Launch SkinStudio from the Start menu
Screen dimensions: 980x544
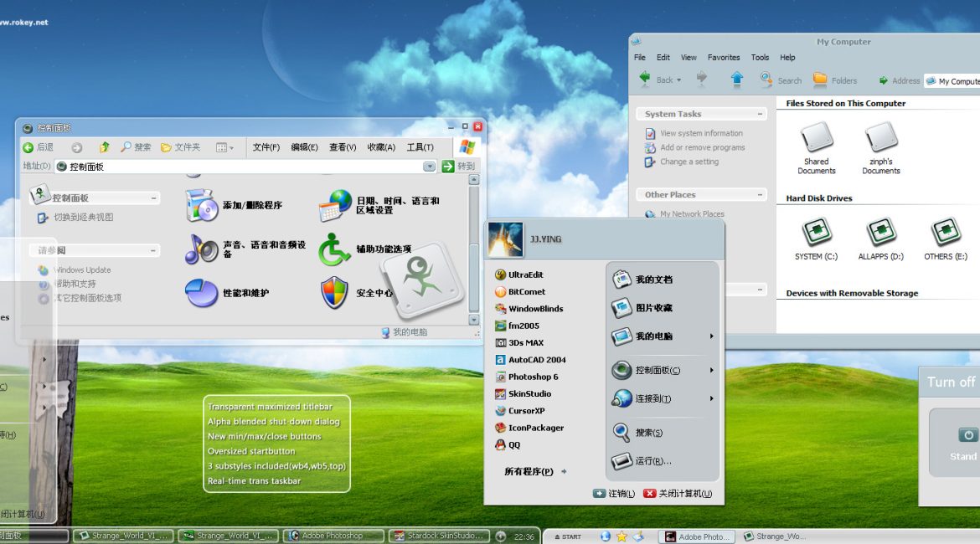[x=524, y=394]
